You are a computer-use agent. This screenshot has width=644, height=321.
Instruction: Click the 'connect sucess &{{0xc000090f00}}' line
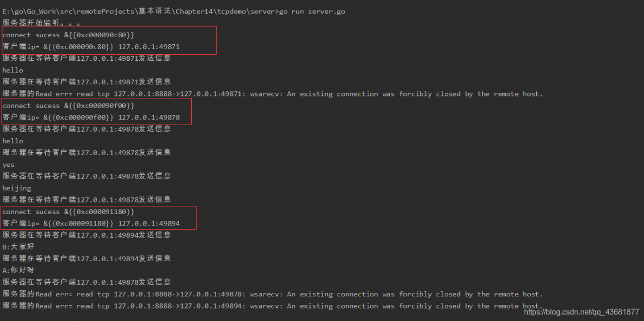68,106
